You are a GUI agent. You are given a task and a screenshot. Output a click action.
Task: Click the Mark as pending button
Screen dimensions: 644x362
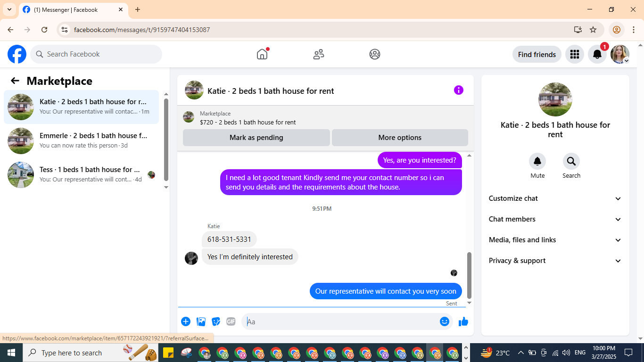256,138
